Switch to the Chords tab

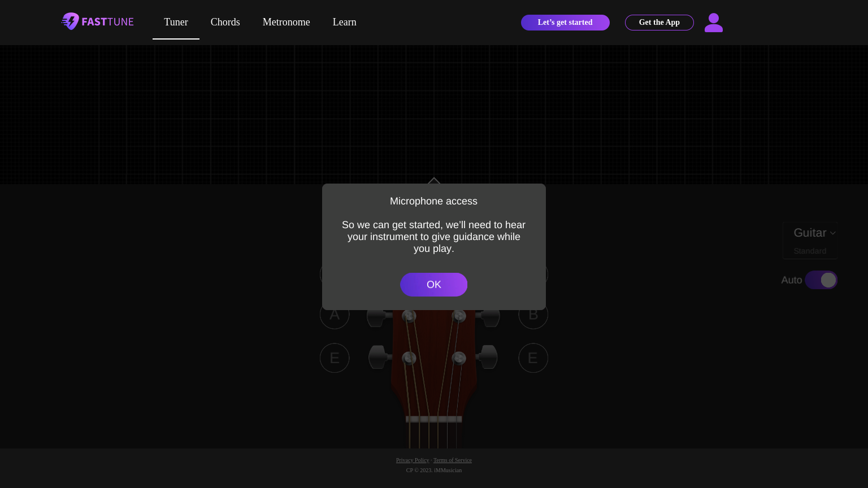click(x=225, y=22)
